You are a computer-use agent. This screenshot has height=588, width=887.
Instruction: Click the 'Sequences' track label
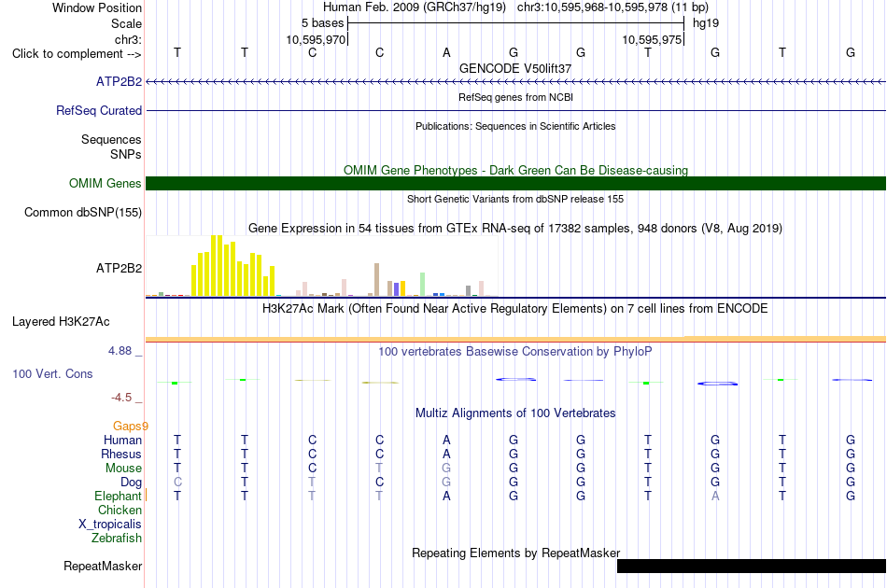pos(111,139)
